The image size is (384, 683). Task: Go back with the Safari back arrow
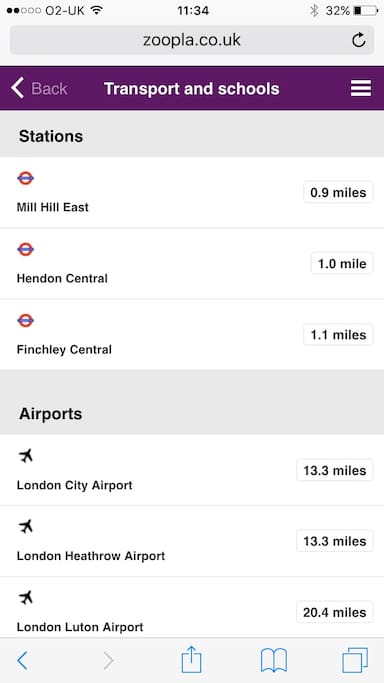click(22, 661)
